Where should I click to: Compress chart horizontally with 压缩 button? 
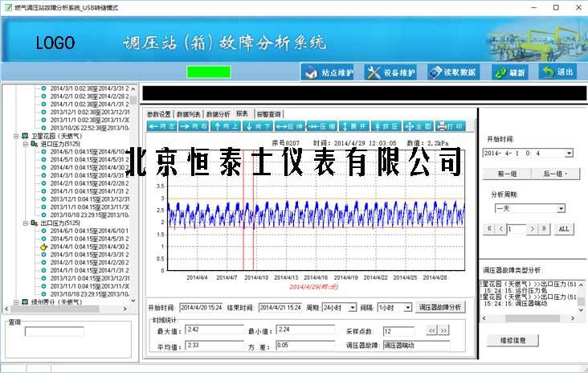[322, 126]
